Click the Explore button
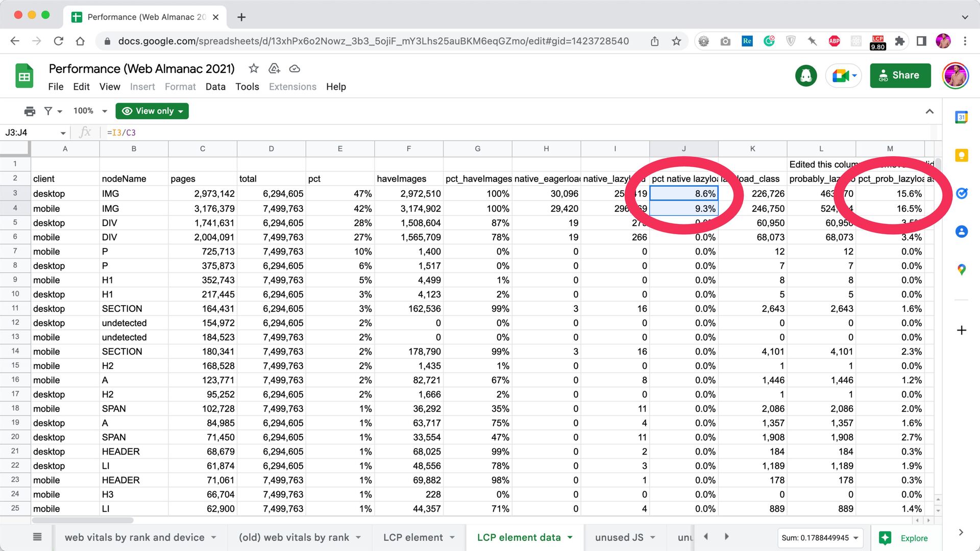The height and width of the screenshot is (551, 980). (x=904, y=538)
